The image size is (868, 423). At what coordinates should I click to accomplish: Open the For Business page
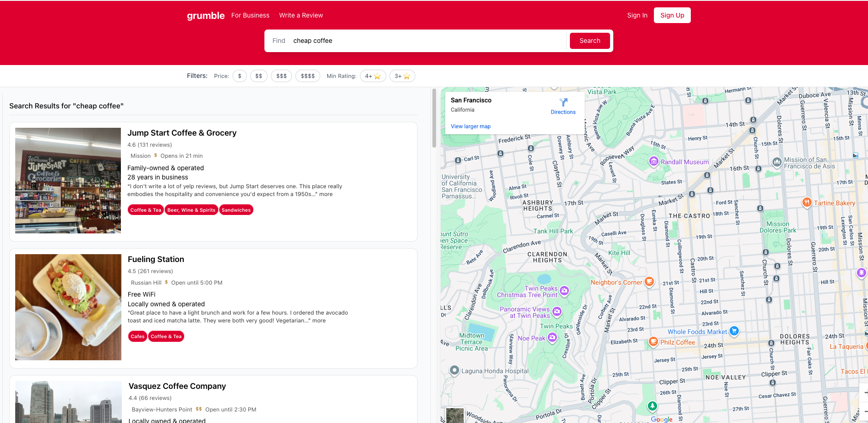click(x=250, y=15)
